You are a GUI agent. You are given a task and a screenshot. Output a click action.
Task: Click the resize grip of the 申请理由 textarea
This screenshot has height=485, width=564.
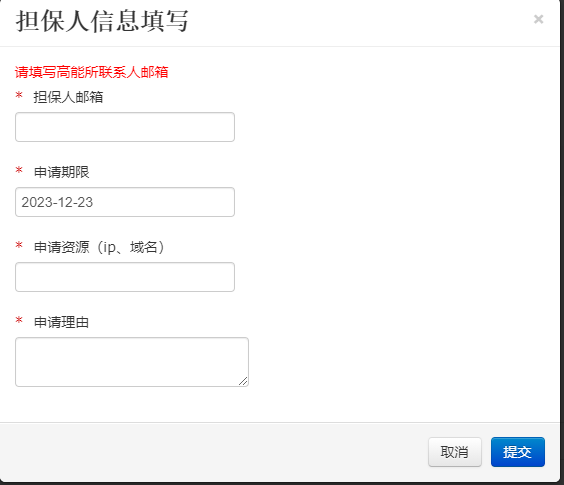pos(243,381)
